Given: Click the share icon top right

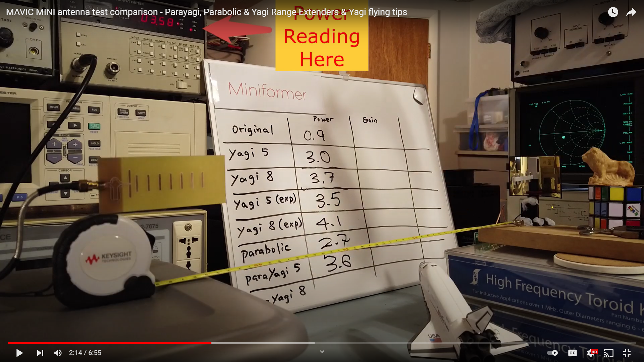Looking at the screenshot, I should click(631, 12).
